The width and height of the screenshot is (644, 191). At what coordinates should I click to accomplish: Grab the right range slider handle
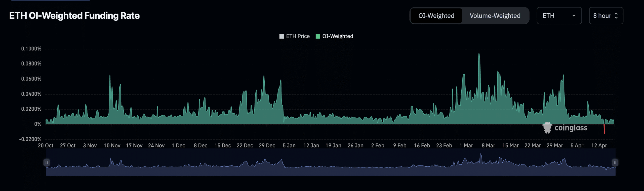pyautogui.click(x=615, y=163)
